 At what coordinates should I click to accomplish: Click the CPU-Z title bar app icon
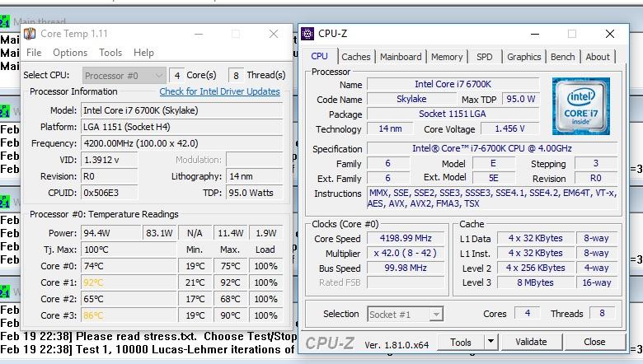point(307,34)
